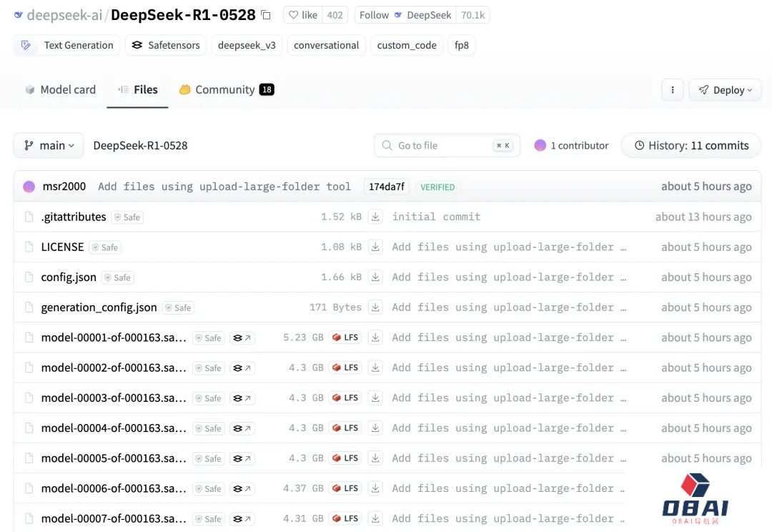Image resolution: width=772 pixels, height=532 pixels.
Task: Download model-00005-of-000163 via download icon
Action: coord(375,458)
